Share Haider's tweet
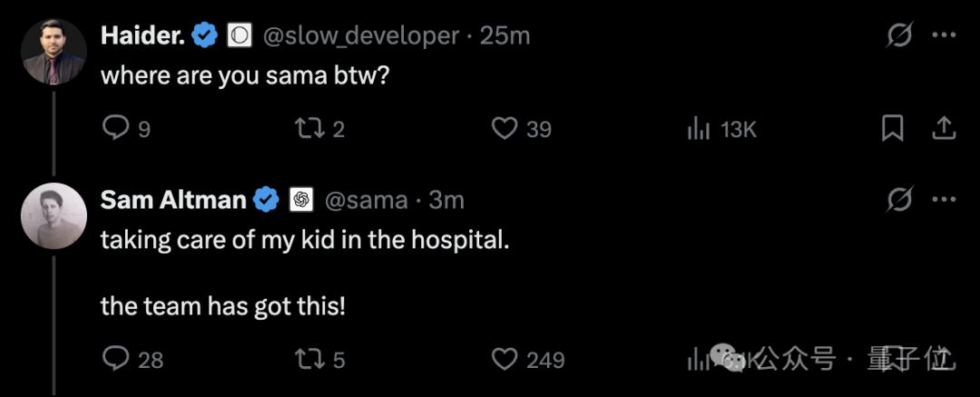The width and height of the screenshot is (980, 397). pos(944,129)
